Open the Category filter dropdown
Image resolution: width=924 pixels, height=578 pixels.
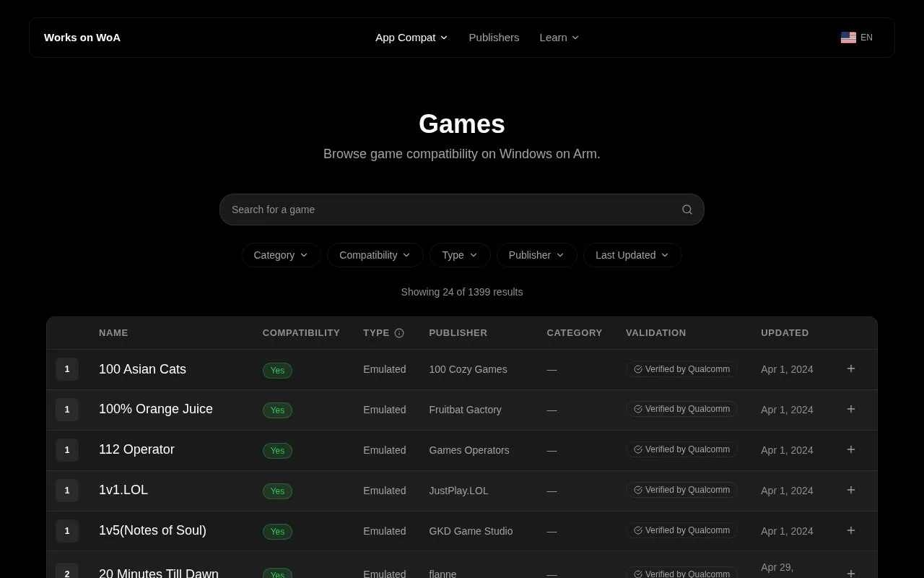point(282,255)
